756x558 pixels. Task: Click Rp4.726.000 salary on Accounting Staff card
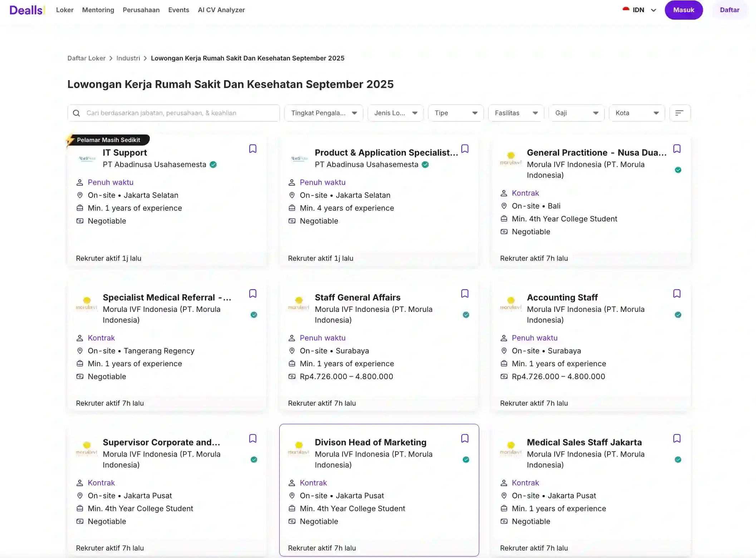coord(558,377)
